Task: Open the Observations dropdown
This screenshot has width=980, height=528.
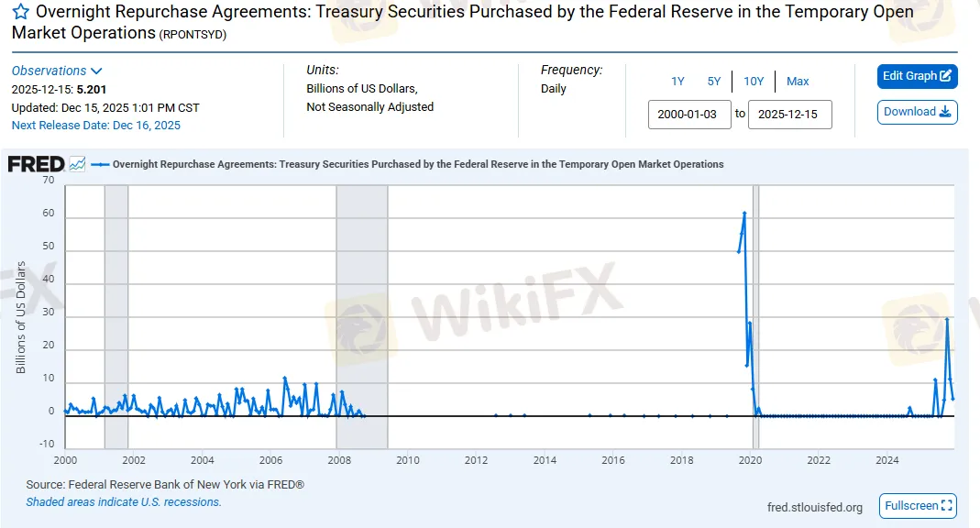Action: (x=57, y=71)
